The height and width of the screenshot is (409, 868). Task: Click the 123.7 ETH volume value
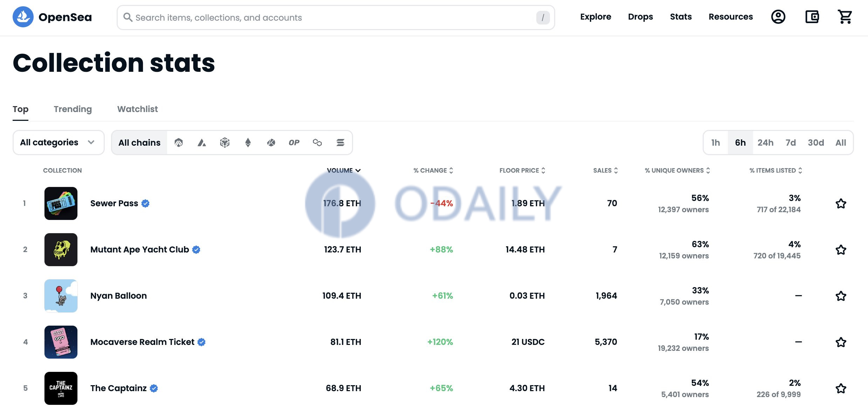tap(343, 250)
